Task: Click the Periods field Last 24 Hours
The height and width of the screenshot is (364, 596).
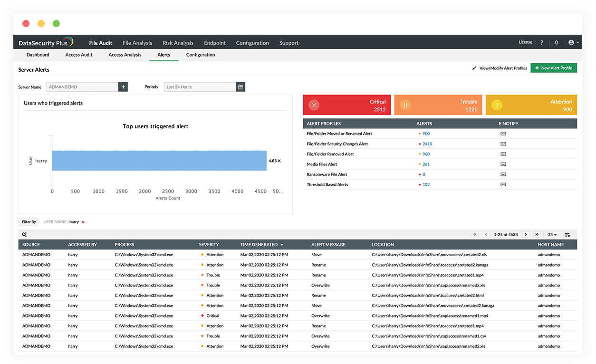Action: pyautogui.click(x=200, y=87)
